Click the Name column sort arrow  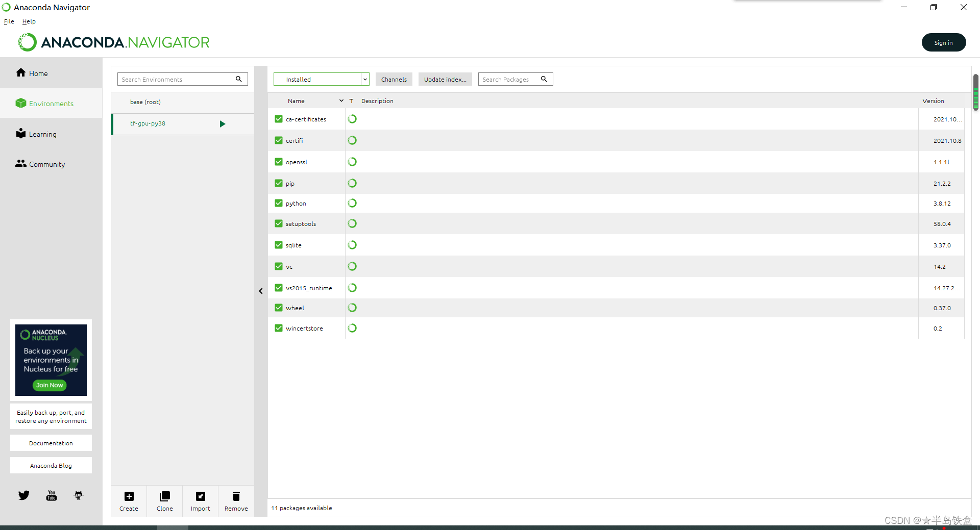341,101
